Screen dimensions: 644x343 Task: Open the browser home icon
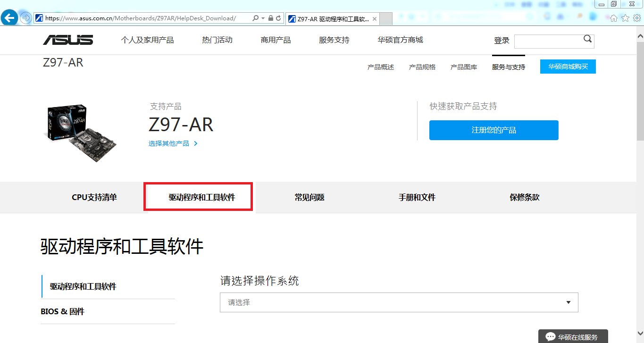pyautogui.click(x=614, y=18)
